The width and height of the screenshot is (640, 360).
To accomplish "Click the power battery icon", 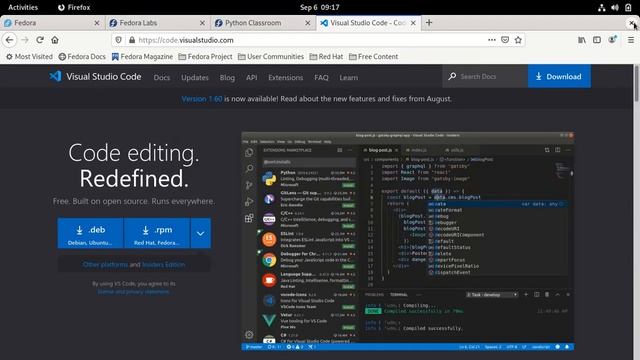I will pos(628,7).
